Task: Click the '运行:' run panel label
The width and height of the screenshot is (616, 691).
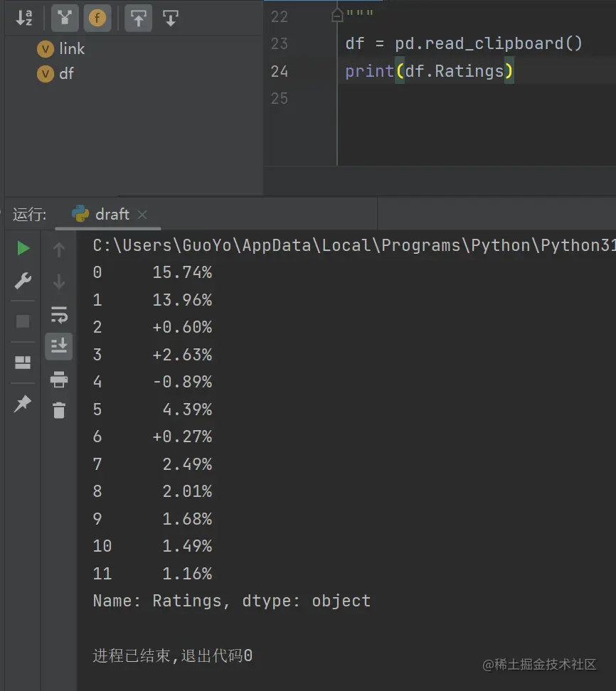Action: click(30, 215)
